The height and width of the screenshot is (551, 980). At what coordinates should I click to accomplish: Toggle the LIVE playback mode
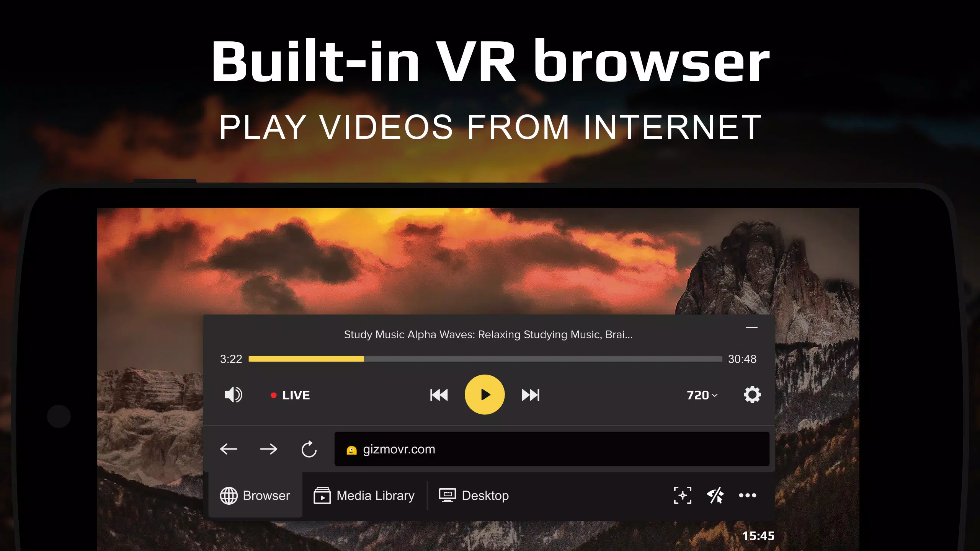point(289,395)
